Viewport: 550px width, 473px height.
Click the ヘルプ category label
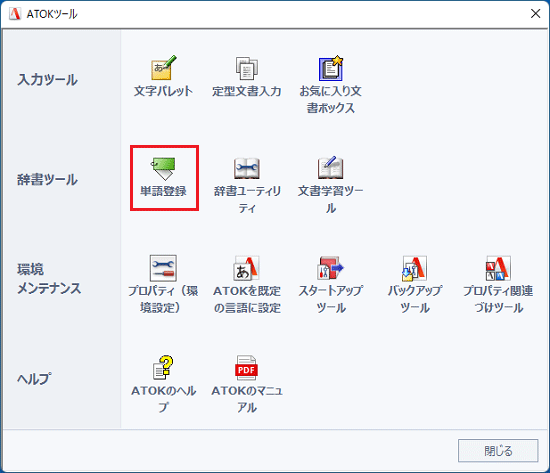coord(34,379)
